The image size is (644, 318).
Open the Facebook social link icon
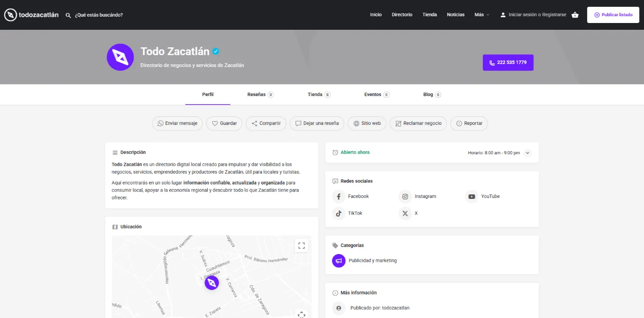[339, 197]
